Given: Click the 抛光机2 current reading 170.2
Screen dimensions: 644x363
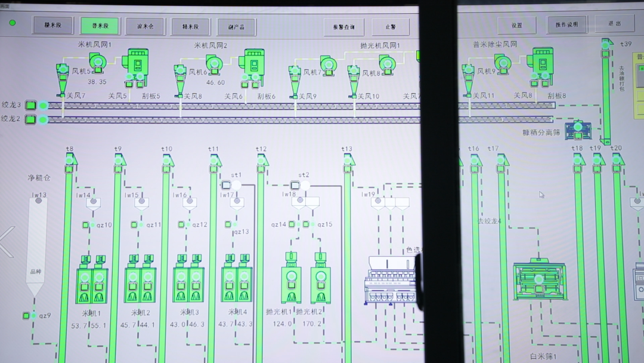Looking at the screenshot, I should (312, 324).
